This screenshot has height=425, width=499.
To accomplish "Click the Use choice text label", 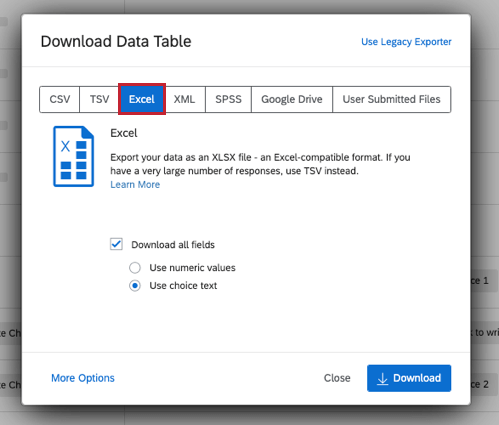I will coord(183,286).
